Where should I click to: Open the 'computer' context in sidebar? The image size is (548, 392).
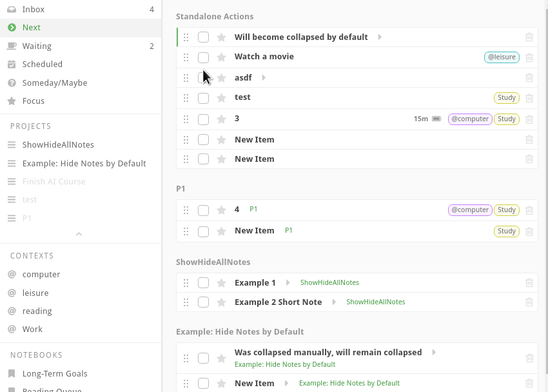[41, 275]
